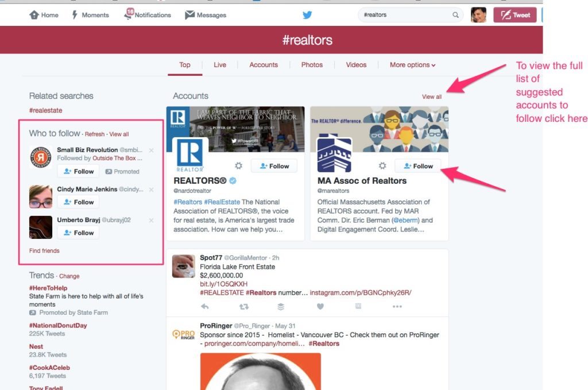The width and height of the screenshot is (588, 390).
Task: Click the search magnifier icon
Action: tap(455, 15)
